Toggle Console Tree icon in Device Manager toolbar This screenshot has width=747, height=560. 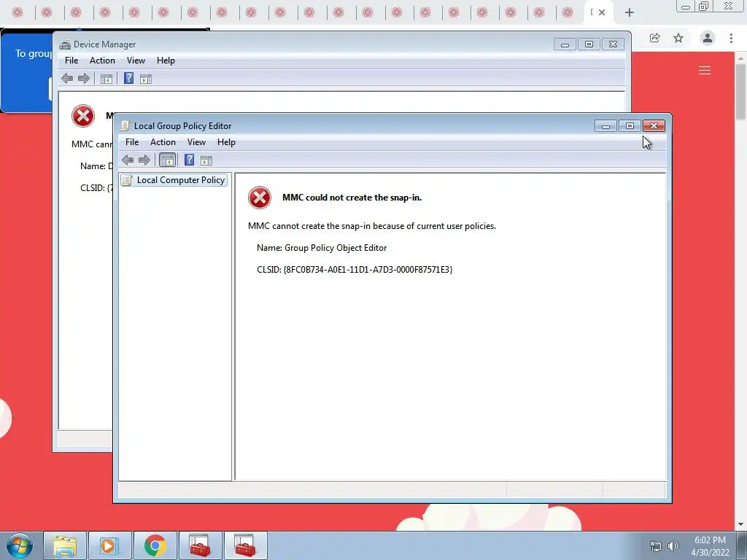tap(107, 79)
